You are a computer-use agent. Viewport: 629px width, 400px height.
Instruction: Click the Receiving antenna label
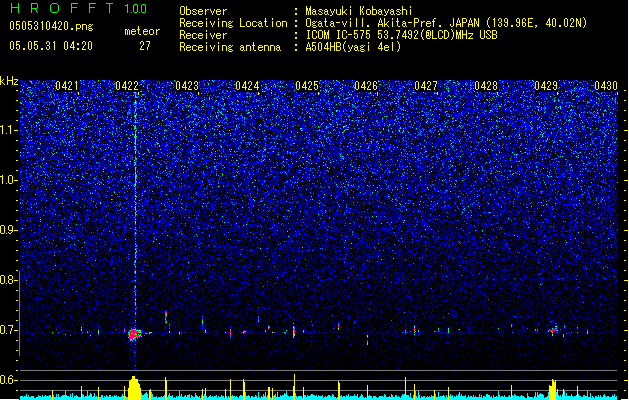[x=230, y=47]
